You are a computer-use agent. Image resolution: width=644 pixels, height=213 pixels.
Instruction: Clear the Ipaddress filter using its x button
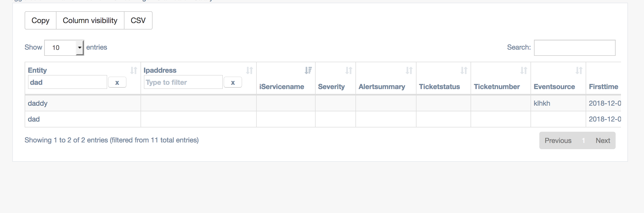tap(233, 82)
